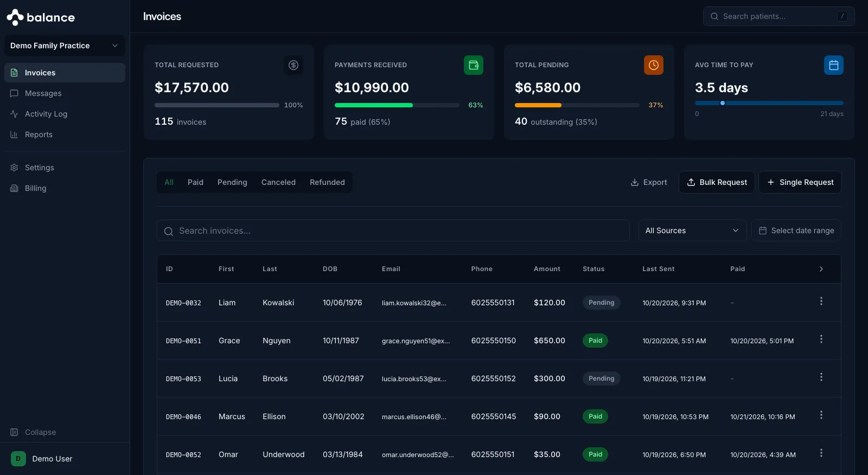Focus the Search invoices field
This screenshot has width=868, height=475.
[393, 230]
